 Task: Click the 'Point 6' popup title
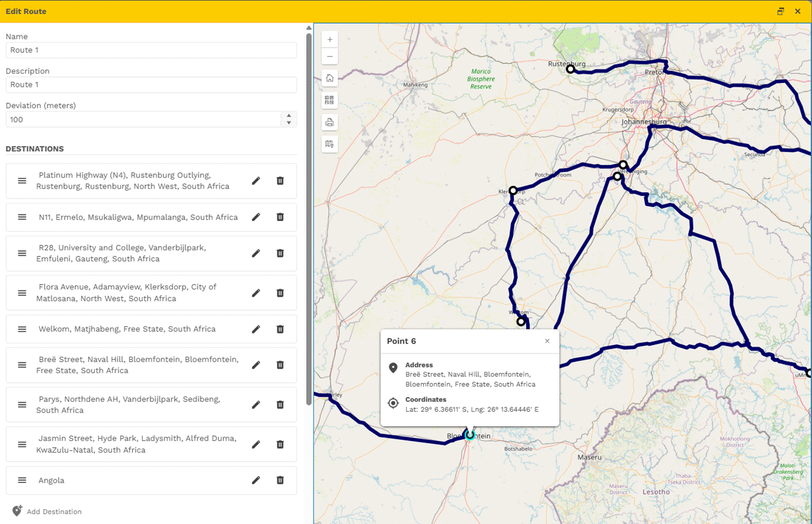tap(401, 341)
